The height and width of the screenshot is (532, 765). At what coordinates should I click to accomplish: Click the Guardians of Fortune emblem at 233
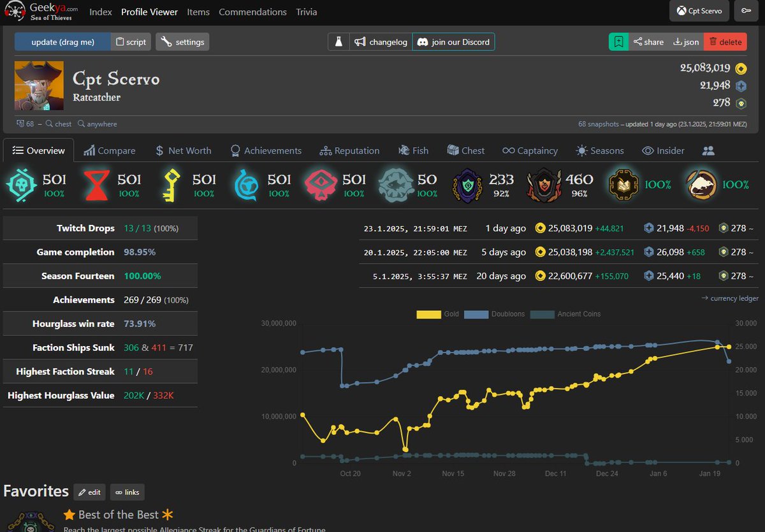click(468, 185)
